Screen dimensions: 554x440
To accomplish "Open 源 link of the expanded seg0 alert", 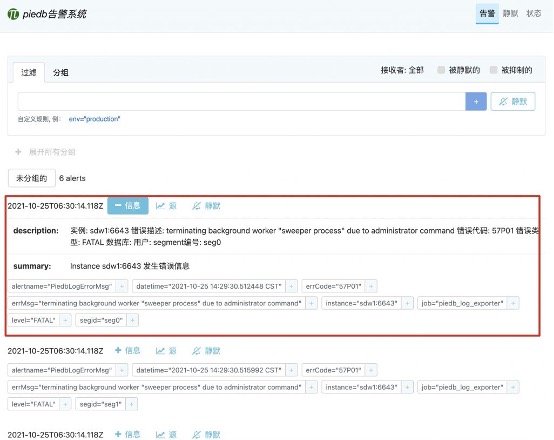I will coord(166,206).
